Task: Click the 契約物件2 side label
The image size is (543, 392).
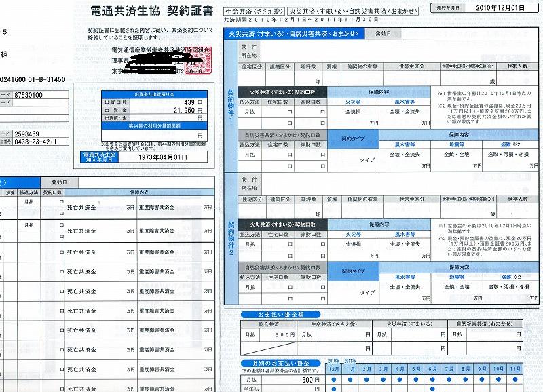Action: (x=231, y=238)
